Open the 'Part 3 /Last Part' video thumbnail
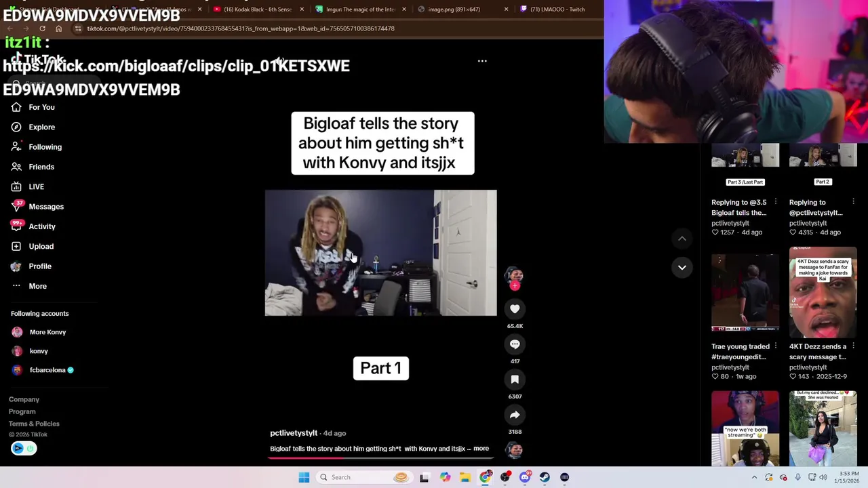Screen dimensions: 868x488 745,165
